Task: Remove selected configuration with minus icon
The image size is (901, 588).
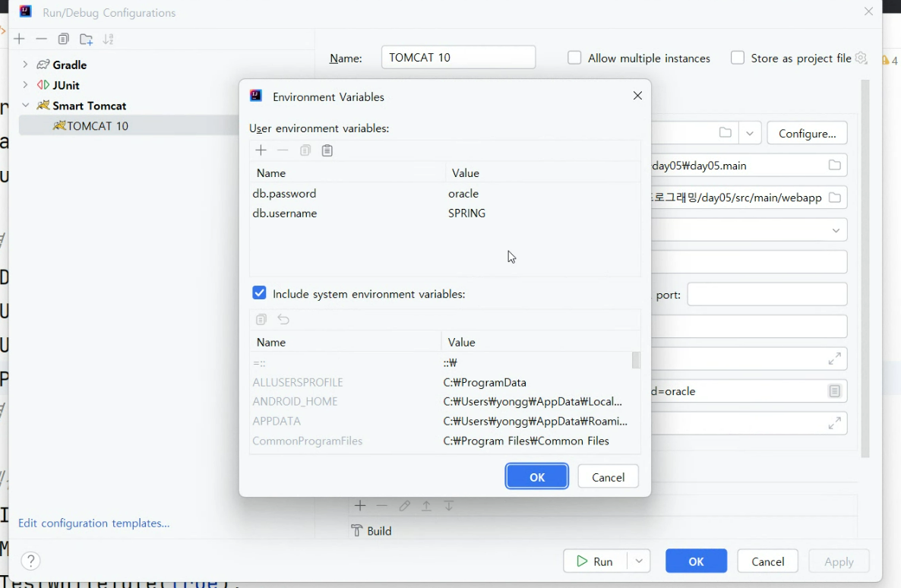Action: pos(41,39)
